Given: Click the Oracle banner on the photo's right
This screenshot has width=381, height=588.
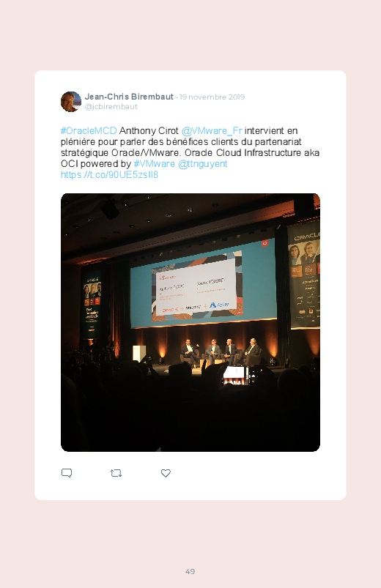Looking at the screenshot, I should tap(304, 275).
